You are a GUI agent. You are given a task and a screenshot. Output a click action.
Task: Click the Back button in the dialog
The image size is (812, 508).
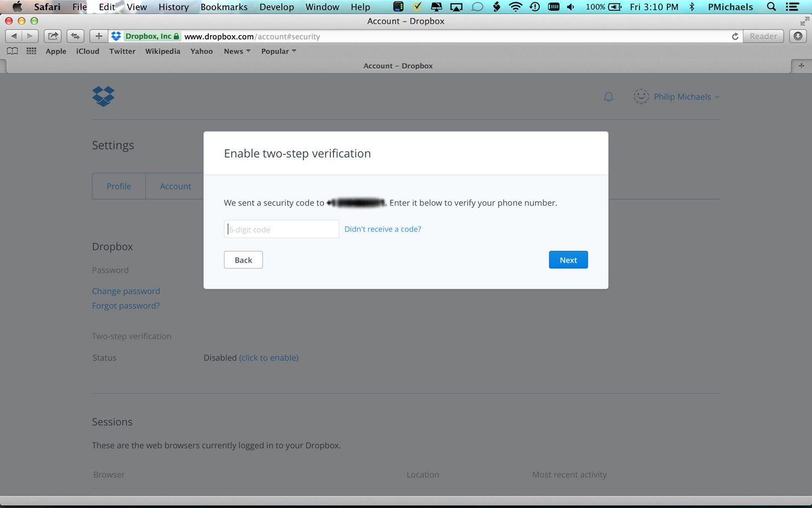243,260
